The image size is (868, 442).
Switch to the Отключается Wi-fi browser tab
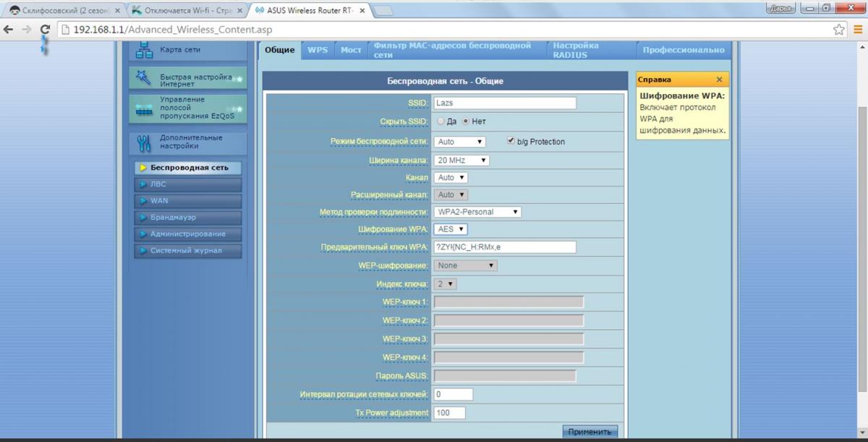pos(187,11)
